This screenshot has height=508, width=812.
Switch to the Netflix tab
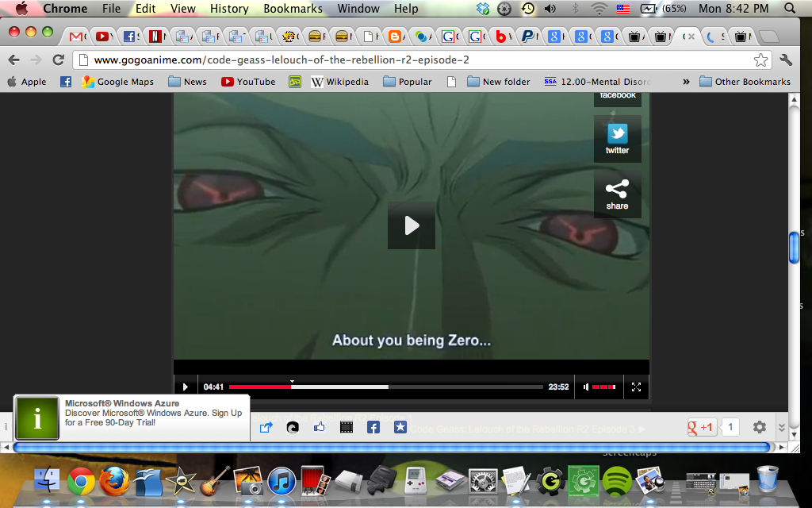tap(156, 37)
